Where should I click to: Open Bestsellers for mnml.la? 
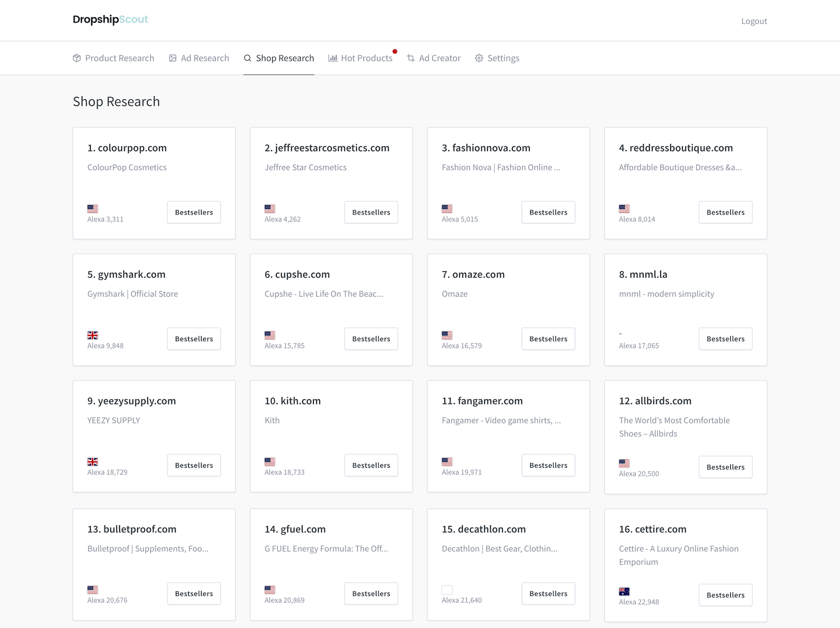point(726,339)
